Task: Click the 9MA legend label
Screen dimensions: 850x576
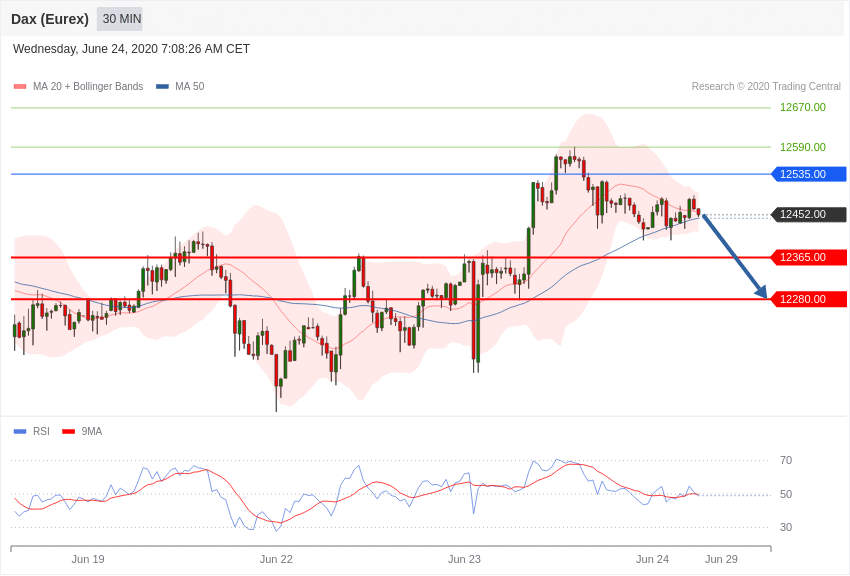Action: point(92,432)
